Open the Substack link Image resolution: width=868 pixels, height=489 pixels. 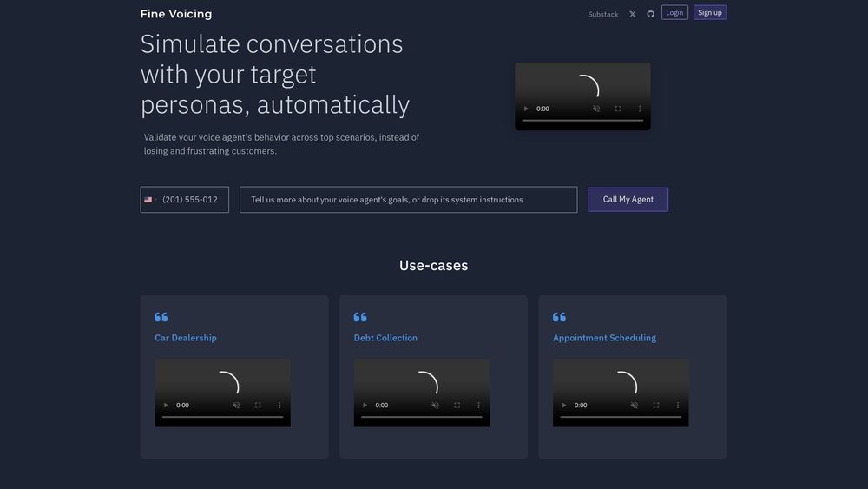click(603, 15)
